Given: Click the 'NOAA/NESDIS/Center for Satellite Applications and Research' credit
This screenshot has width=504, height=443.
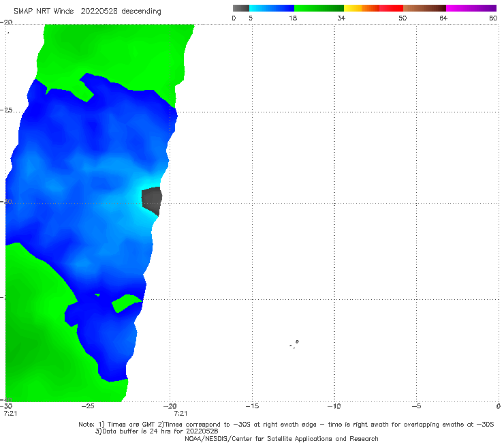Looking at the screenshot, I should coord(281,439).
